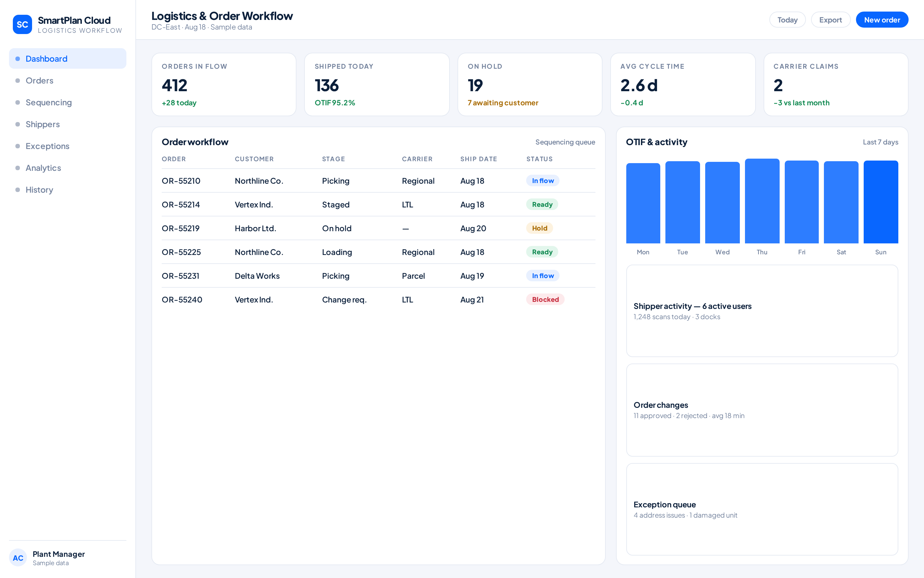924x578 pixels.
Task: Click Delta Works customer cell
Action: 257,276
